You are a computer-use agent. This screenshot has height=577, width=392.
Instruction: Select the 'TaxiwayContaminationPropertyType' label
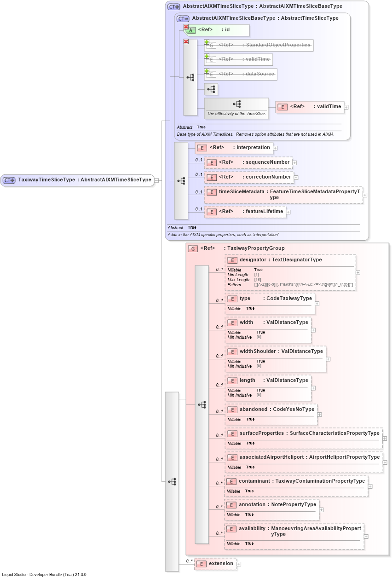click(320, 481)
